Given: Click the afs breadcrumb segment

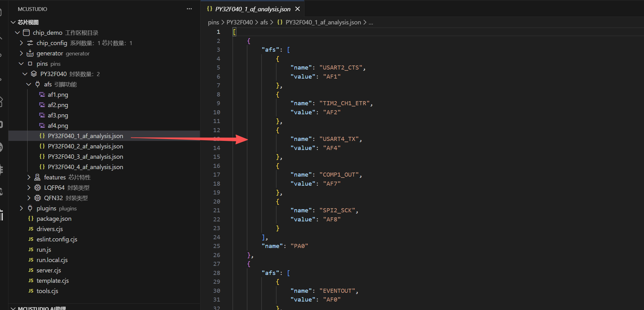Looking at the screenshot, I should point(264,22).
